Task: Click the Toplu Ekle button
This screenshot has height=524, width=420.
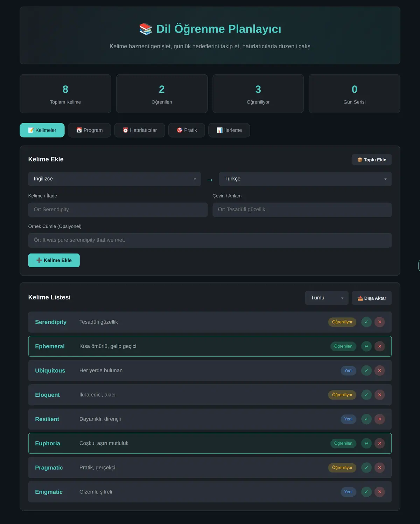Action: (x=372, y=160)
